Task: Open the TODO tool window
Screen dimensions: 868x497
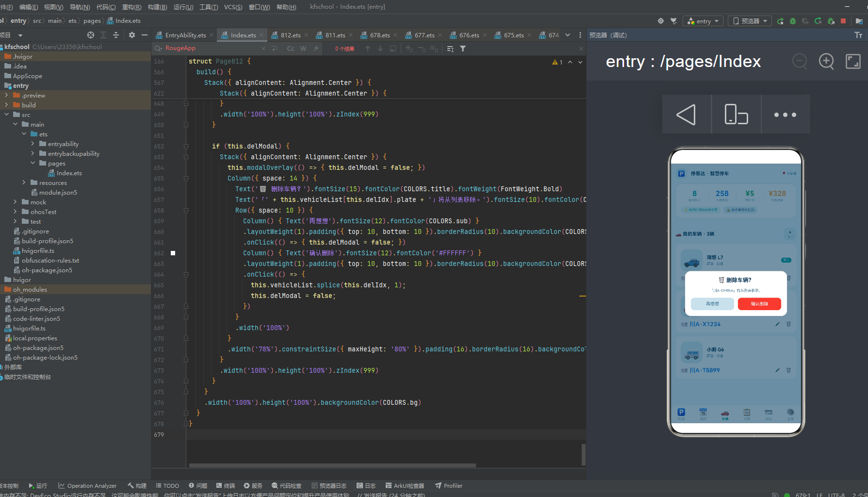Action: (167, 485)
